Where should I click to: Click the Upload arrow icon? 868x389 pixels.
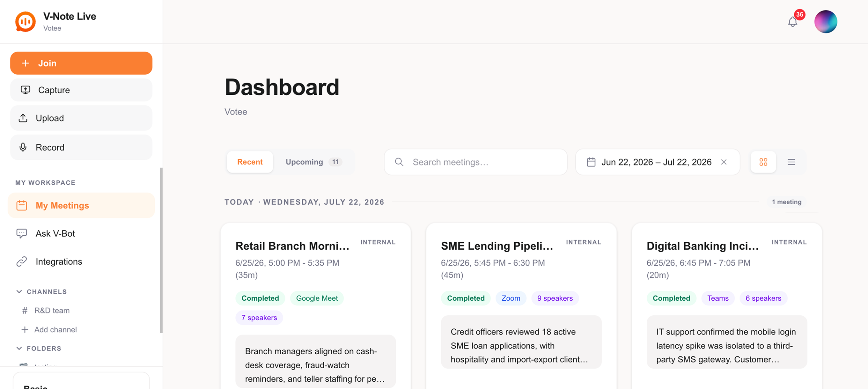tap(23, 118)
